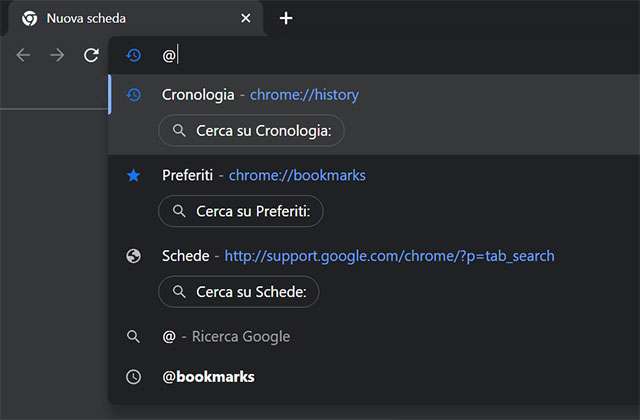Select the Preferiti chrome://bookmarks suggestion
This screenshot has width=640, height=420.
tap(264, 175)
